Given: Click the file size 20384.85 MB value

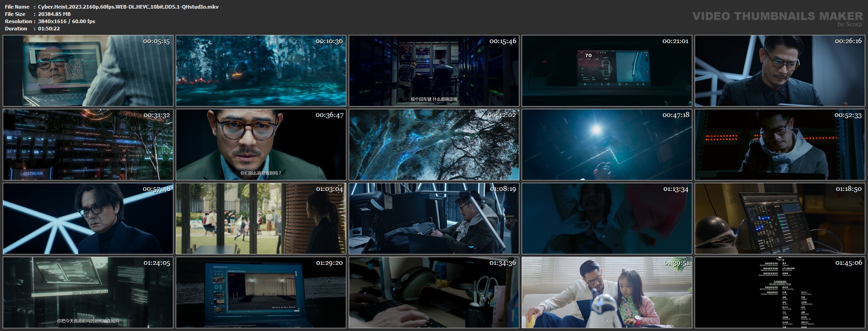Looking at the screenshot, I should pos(54,14).
